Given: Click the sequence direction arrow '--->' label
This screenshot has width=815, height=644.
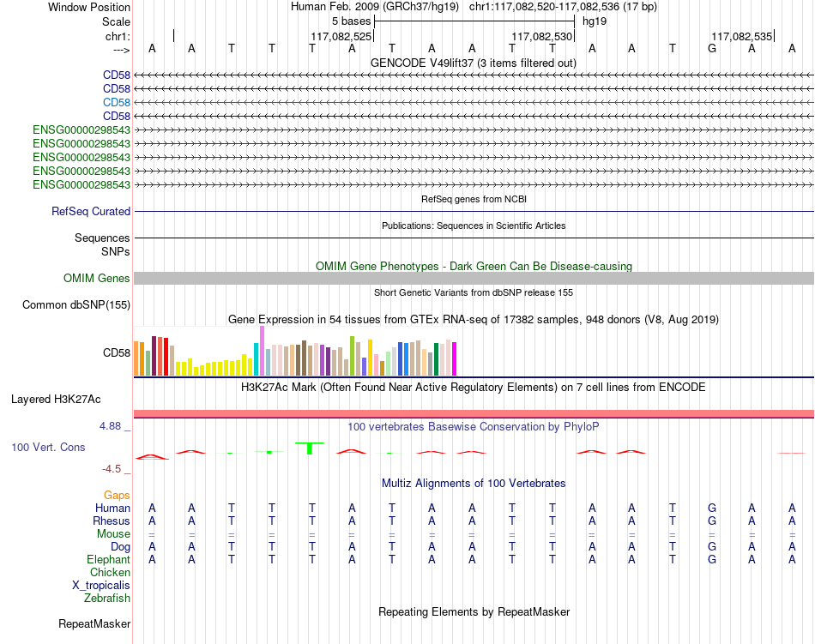Looking at the screenshot, I should click(121, 50).
